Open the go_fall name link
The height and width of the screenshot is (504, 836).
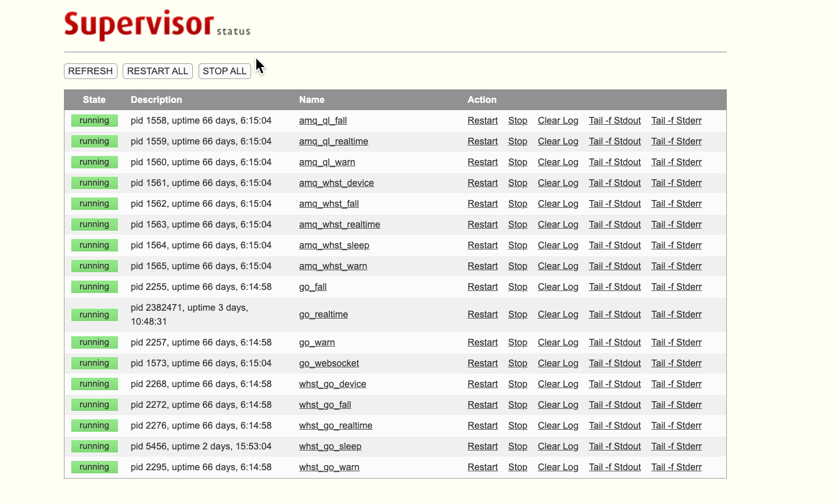[312, 287]
